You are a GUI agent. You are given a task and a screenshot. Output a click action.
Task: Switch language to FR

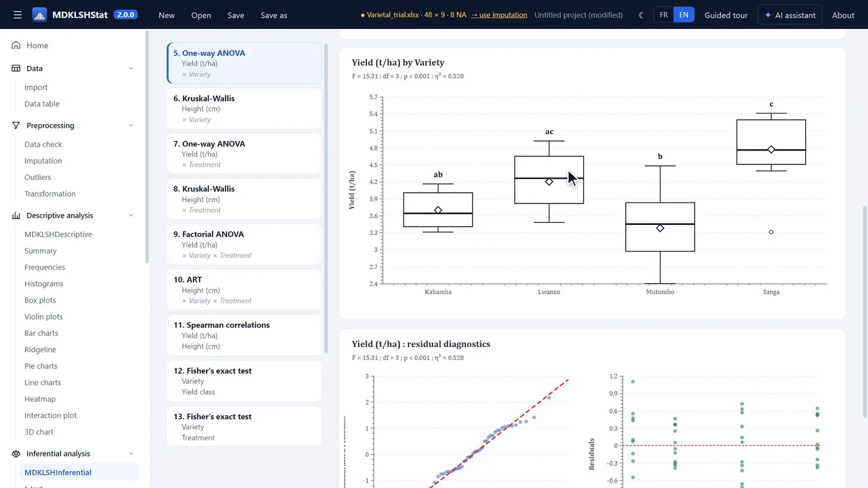(x=663, y=15)
